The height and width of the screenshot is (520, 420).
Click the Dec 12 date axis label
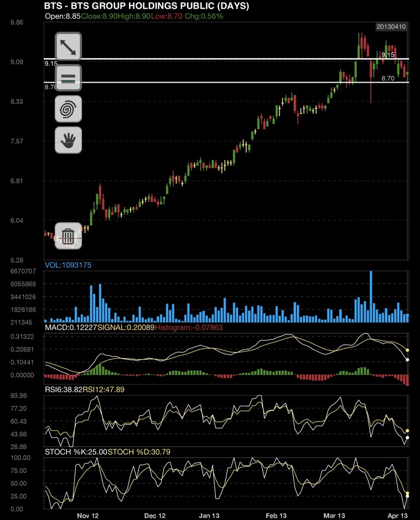(155, 516)
